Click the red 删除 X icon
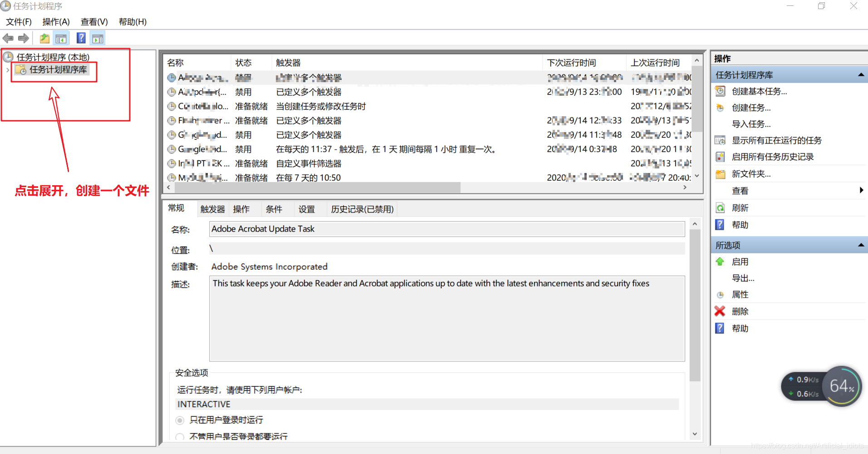The height and width of the screenshot is (454, 868). click(x=720, y=311)
